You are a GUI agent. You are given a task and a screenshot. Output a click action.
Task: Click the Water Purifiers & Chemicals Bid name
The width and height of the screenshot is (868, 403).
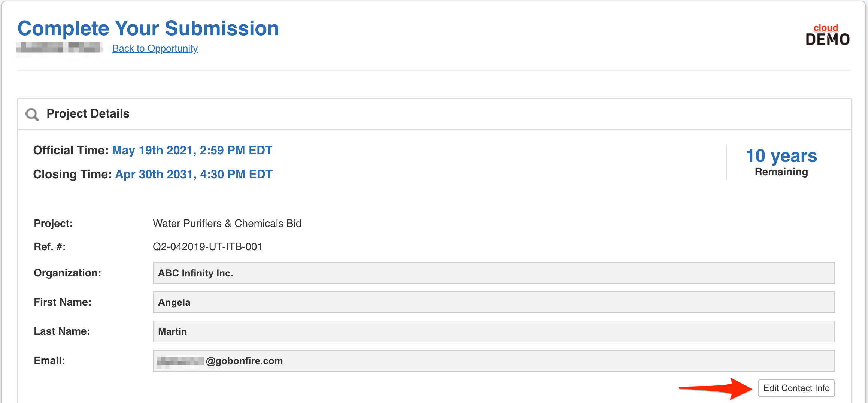(227, 224)
